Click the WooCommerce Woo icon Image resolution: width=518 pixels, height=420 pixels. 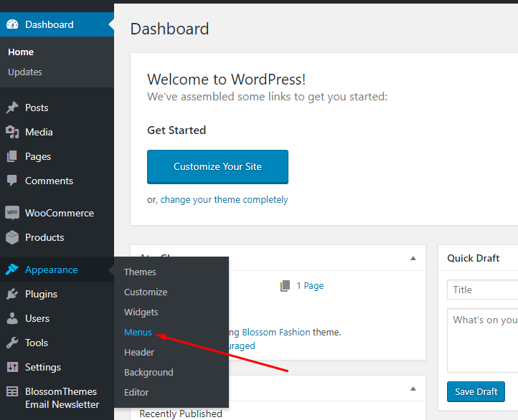(x=12, y=213)
